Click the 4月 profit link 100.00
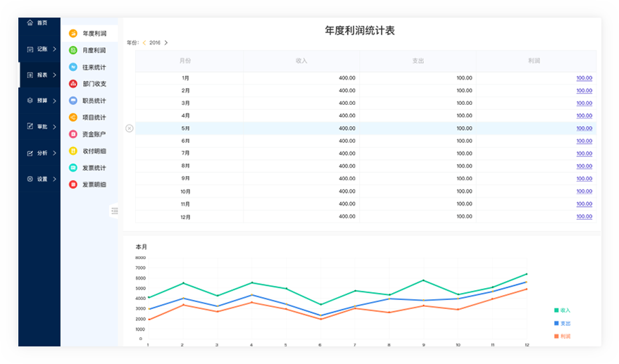This screenshot has width=619, height=364. (584, 115)
